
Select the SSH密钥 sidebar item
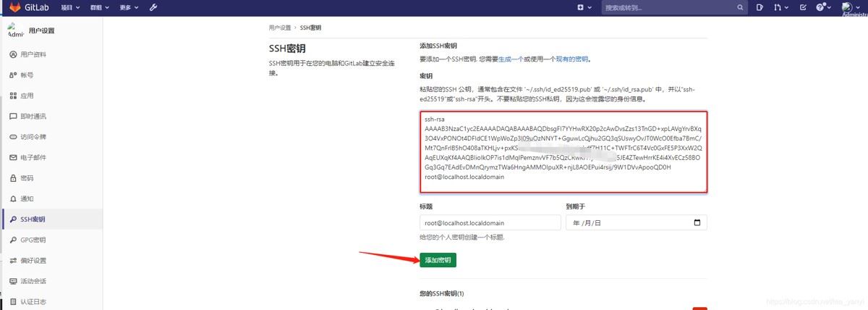pyautogui.click(x=51, y=219)
